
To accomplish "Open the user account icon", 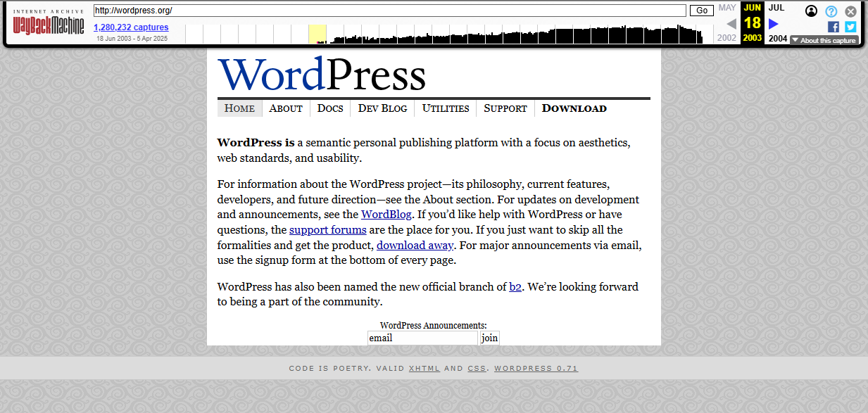I will coord(812,11).
